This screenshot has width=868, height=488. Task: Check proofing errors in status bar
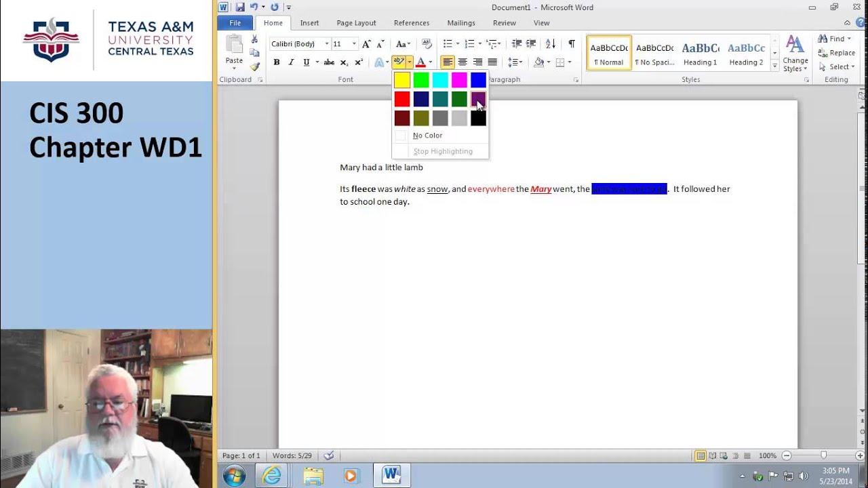[x=329, y=456]
